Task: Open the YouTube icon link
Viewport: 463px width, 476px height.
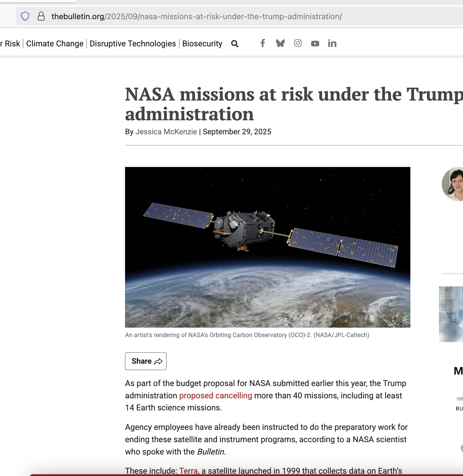Action: 315,44
